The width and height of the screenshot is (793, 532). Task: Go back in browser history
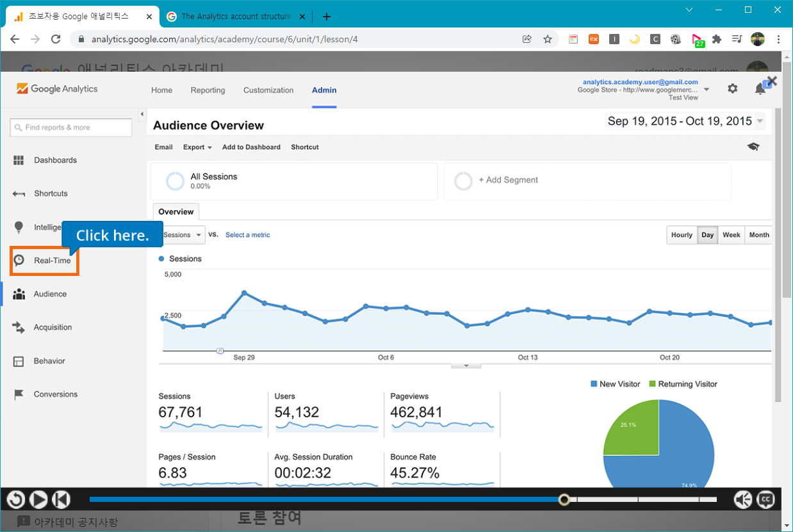click(15, 39)
